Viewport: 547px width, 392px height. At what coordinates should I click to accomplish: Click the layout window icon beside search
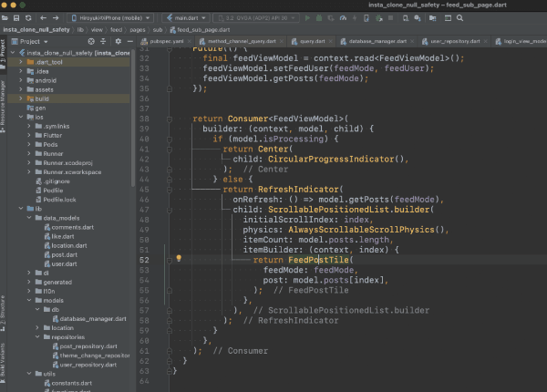[448, 18]
